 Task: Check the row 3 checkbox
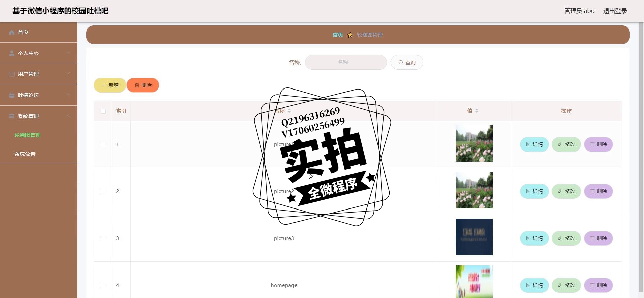tap(103, 238)
